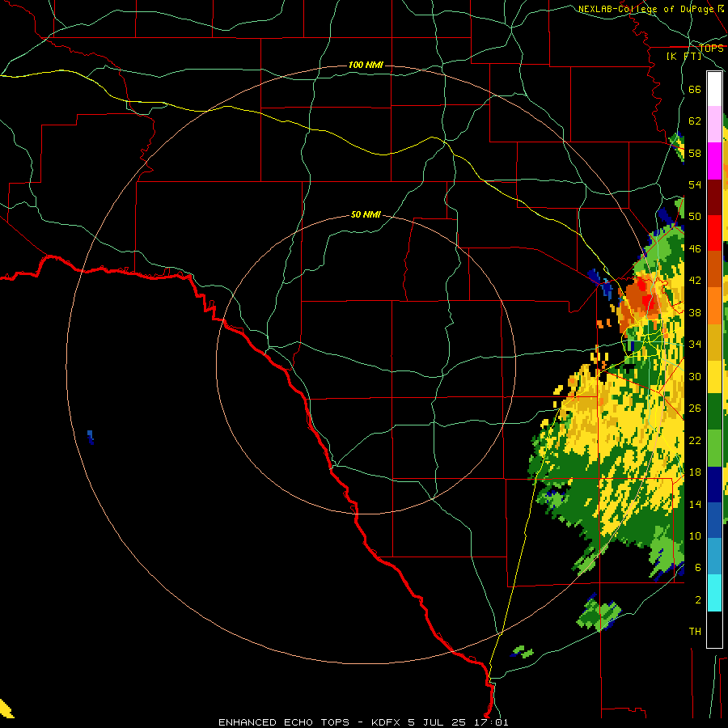
Task: Pick the bright red legend swatch
Action: click(714, 233)
